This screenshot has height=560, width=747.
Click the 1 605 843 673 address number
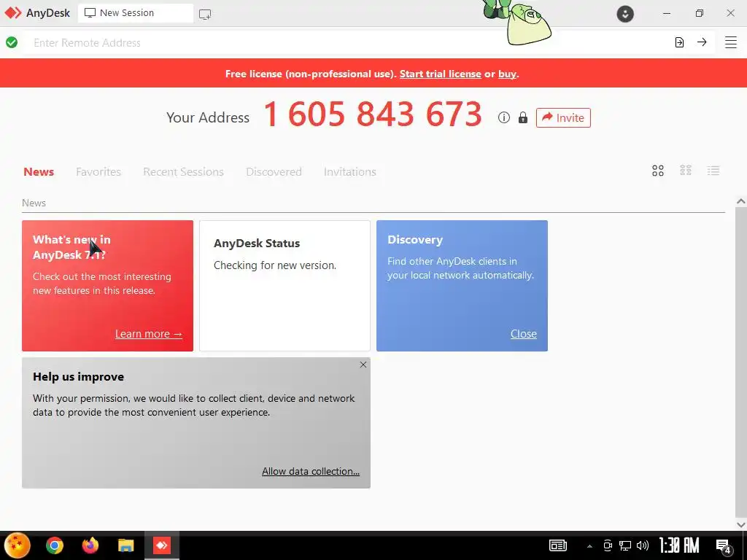point(373,114)
